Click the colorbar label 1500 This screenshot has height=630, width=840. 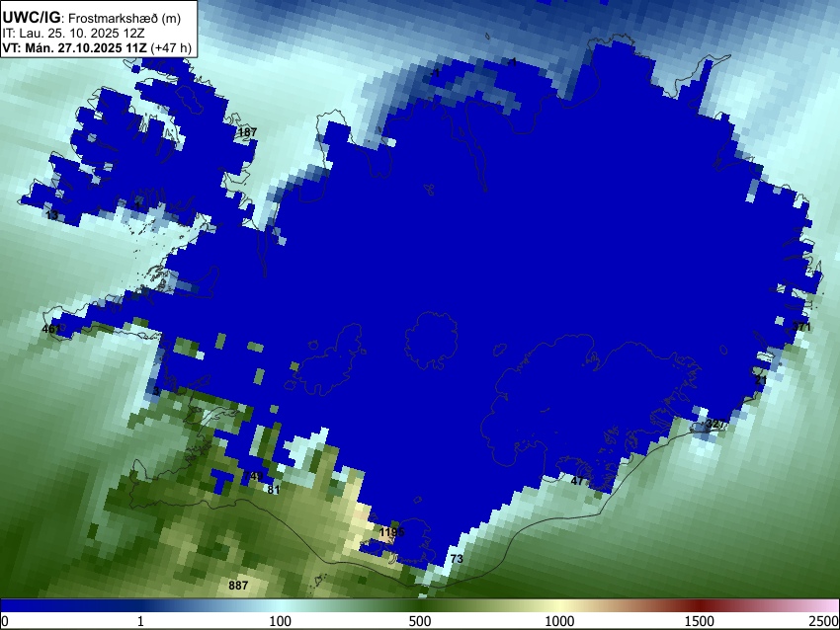pyautogui.click(x=700, y=621)
